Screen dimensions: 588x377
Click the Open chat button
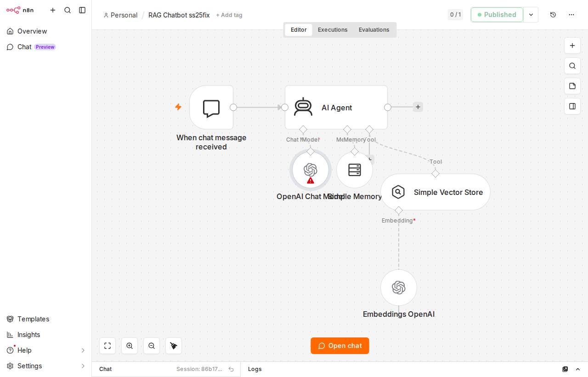tap(340, 346)
